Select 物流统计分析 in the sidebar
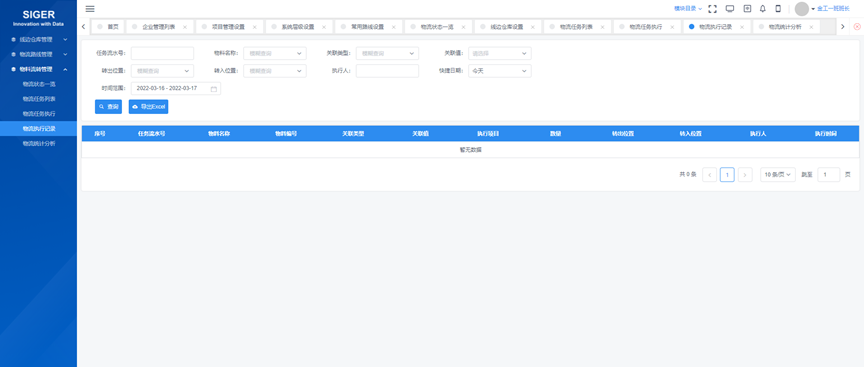Viewport: 864px width, 367px height. pyautogui.click(x=39, y=144)
